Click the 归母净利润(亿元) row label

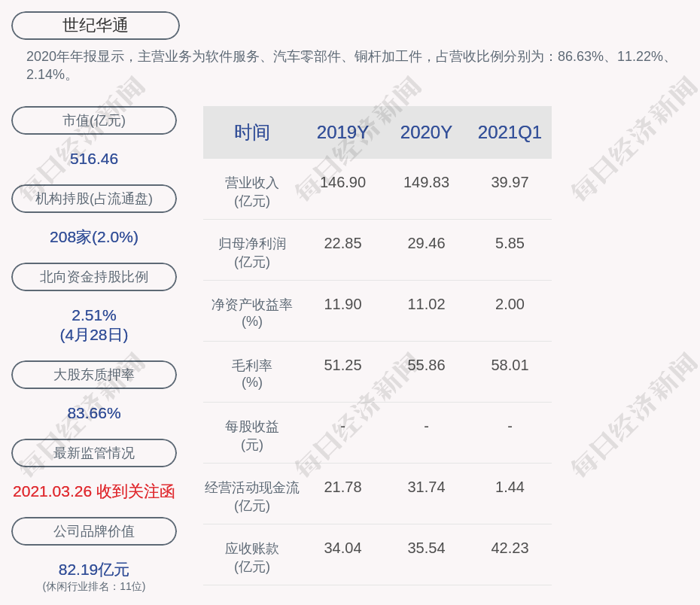(x=252, y=253)
